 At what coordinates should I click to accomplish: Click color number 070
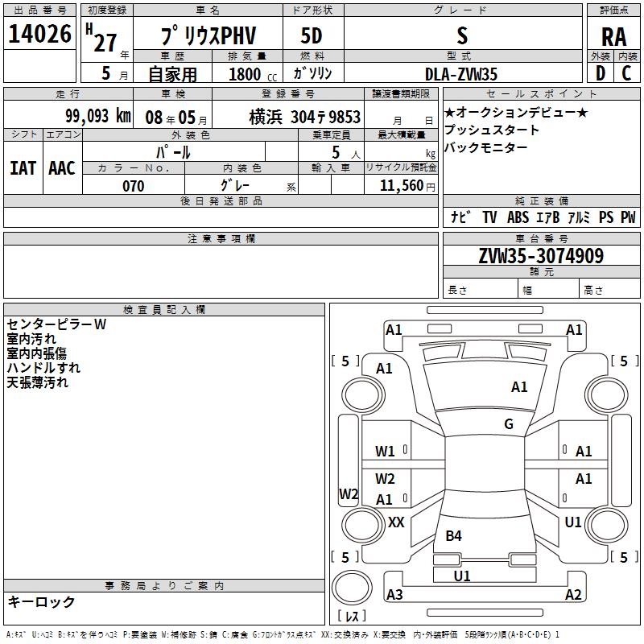point(134,186)
